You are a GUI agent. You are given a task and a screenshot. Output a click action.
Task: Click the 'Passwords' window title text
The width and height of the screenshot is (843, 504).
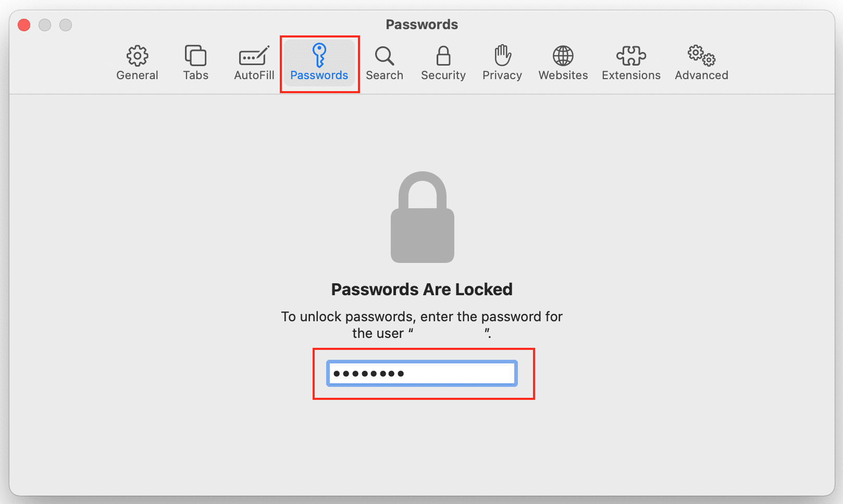point(422,24)
